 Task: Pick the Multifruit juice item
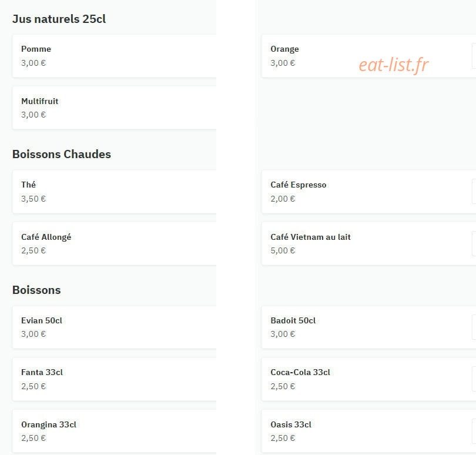coord(114,108)
